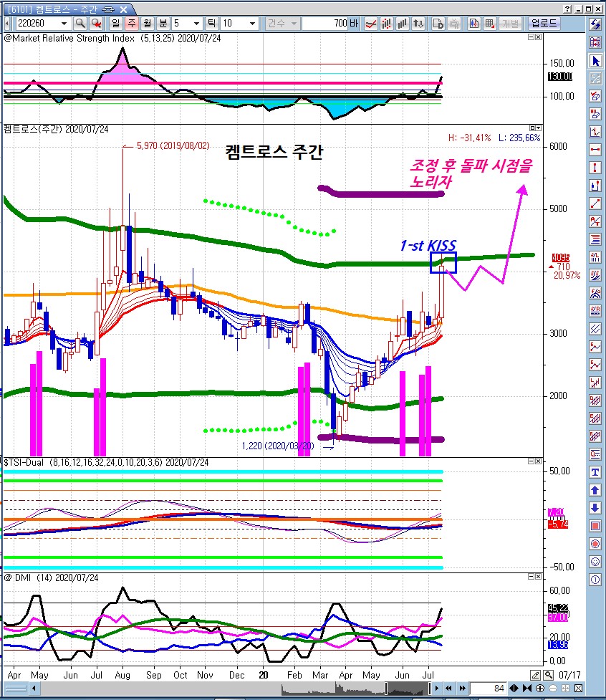Click the smiley face marker tool

[x=595, y=562]
